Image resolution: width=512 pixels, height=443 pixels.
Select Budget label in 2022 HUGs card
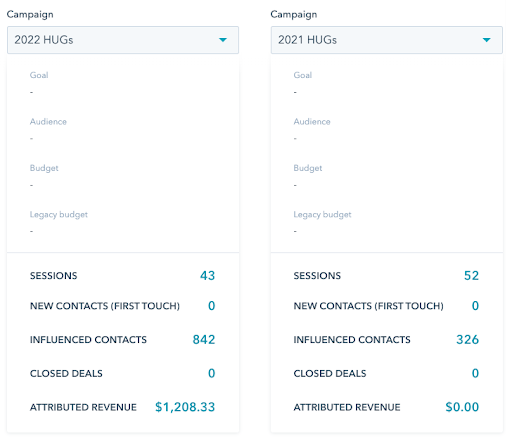coord(44,168)
